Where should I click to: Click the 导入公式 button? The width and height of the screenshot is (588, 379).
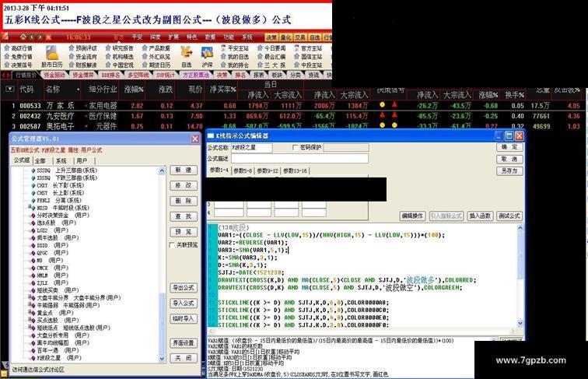click(184, 304)
